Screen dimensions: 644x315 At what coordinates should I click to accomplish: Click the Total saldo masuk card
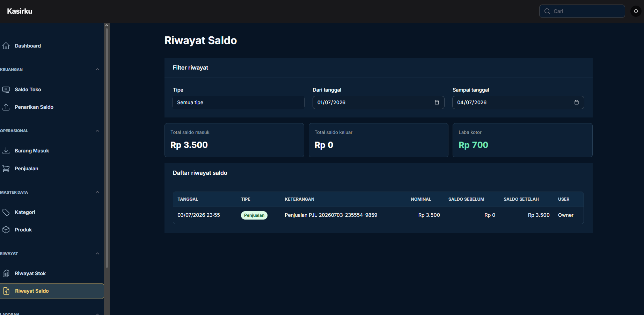point(234,140)
